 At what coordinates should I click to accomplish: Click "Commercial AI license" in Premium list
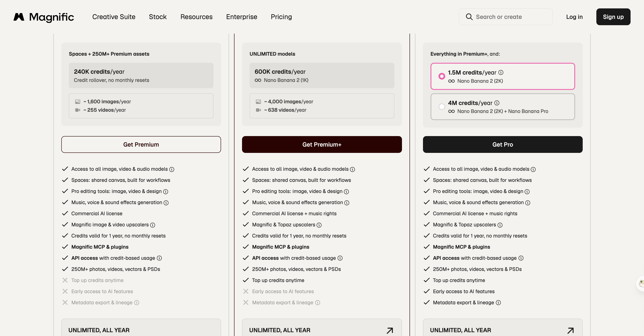(x=97, y=213)
